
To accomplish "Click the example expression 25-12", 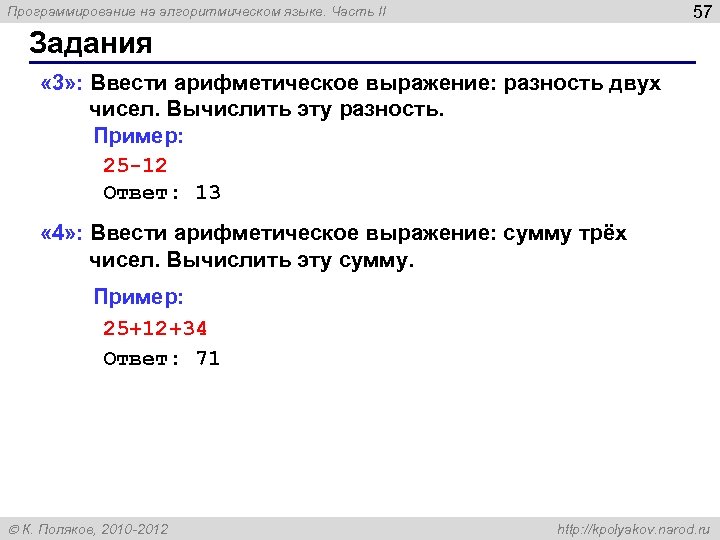I will click(135, 165).
